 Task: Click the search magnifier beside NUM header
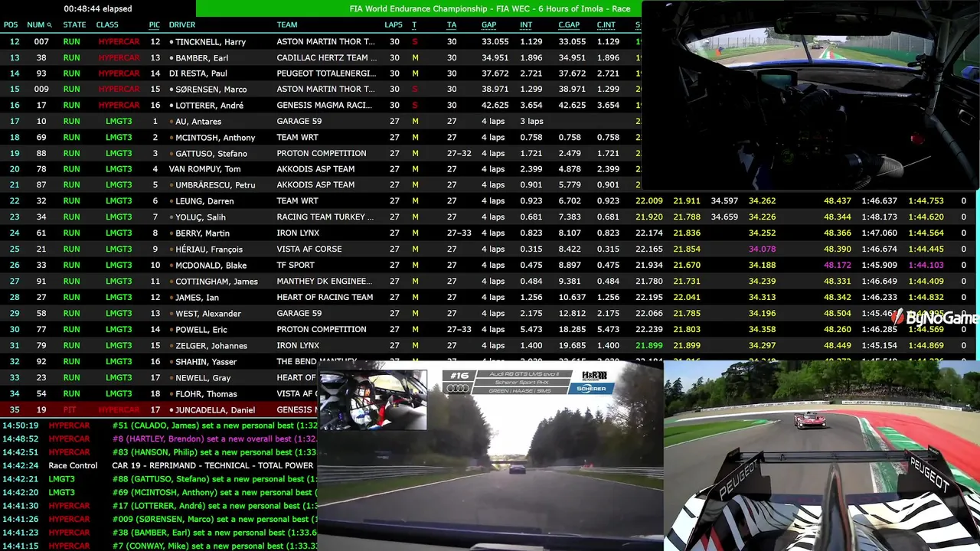pos(50,24)
